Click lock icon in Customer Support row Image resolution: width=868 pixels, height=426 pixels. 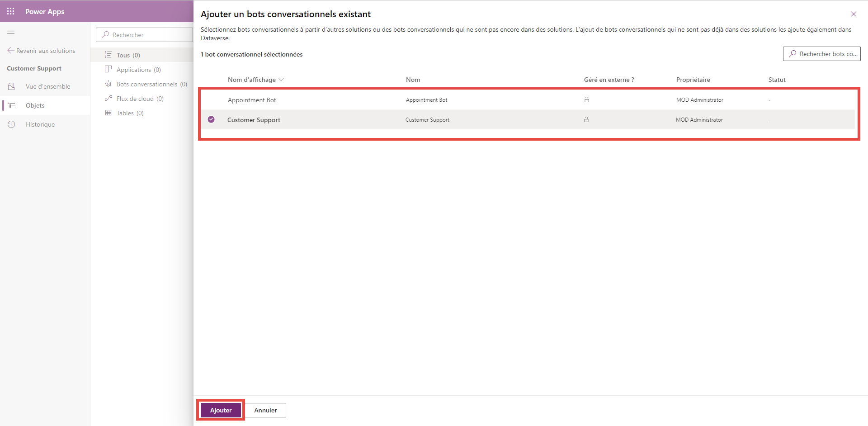tap(586, 119)
